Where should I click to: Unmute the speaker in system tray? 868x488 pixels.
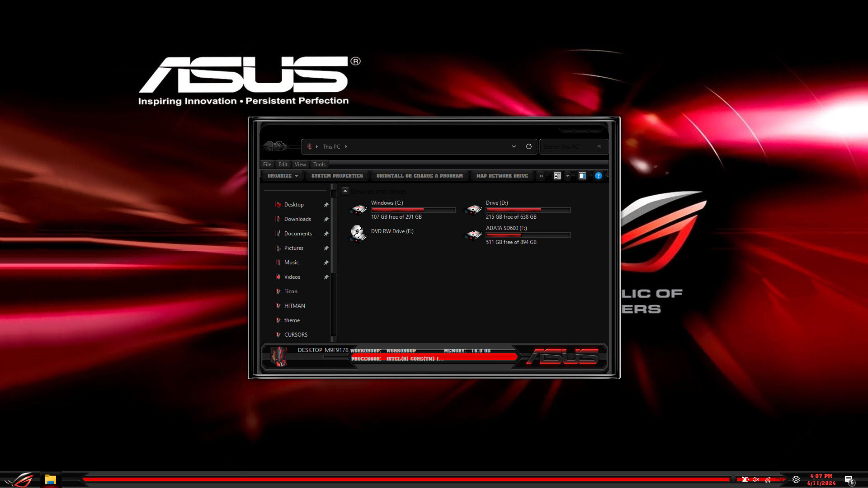[x=755, y=479]
